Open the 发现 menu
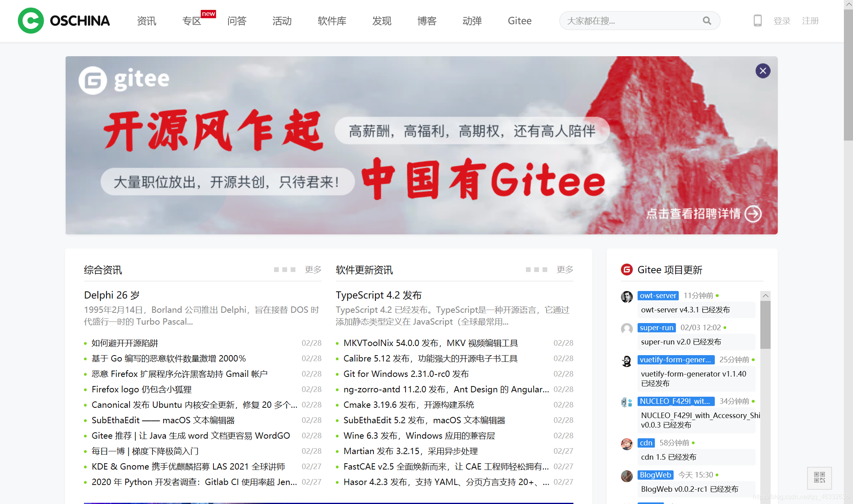The width and height of the screenshot is (853, 504). (x=382, y=21)
